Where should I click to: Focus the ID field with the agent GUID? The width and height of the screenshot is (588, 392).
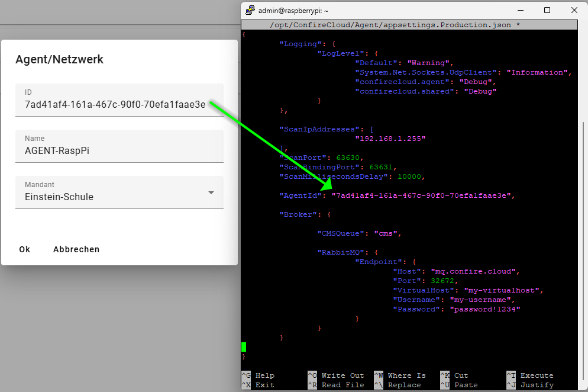tap(115, 105)
